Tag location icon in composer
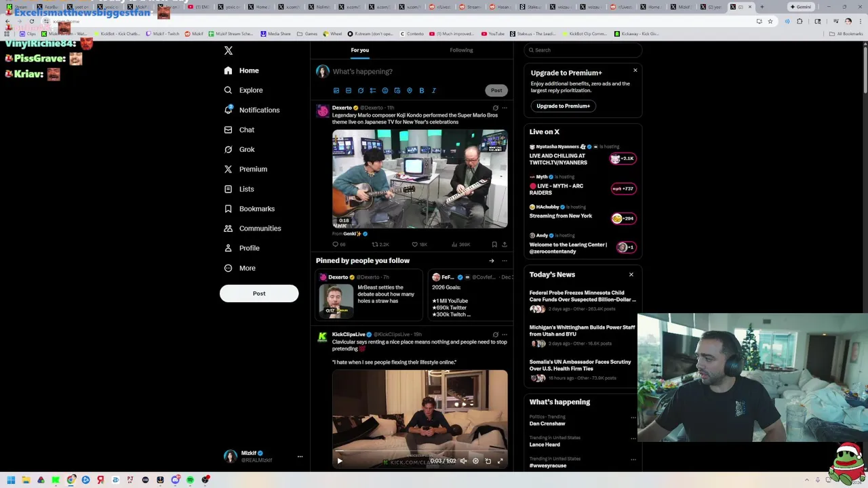This screenshot has width=868, height=488. (410, 90)
